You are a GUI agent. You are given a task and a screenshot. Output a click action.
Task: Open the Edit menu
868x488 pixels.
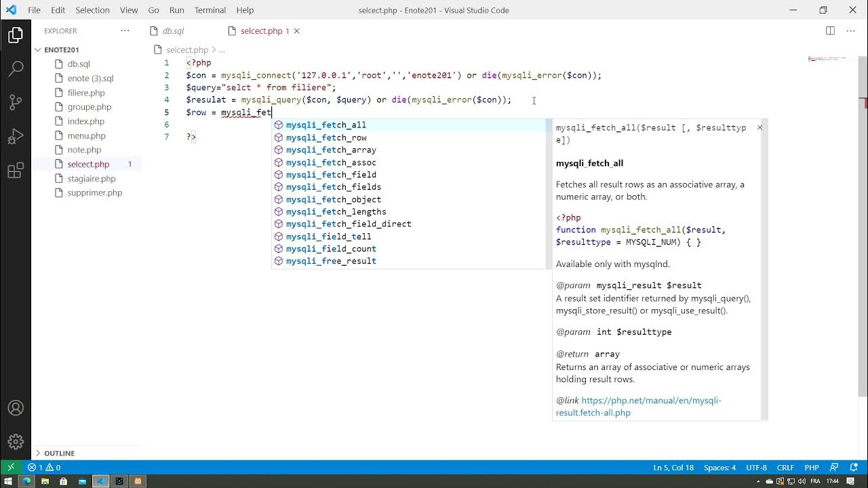(58, 10)
